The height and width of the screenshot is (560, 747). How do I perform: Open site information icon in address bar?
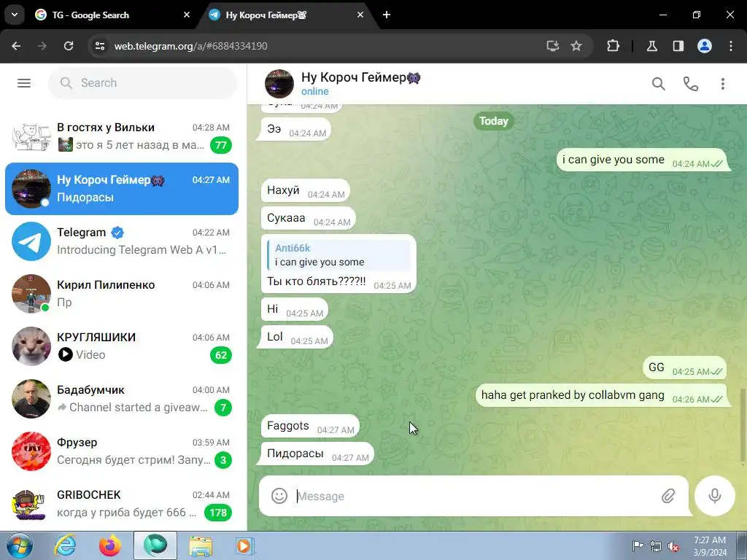(x=99, y=46)
